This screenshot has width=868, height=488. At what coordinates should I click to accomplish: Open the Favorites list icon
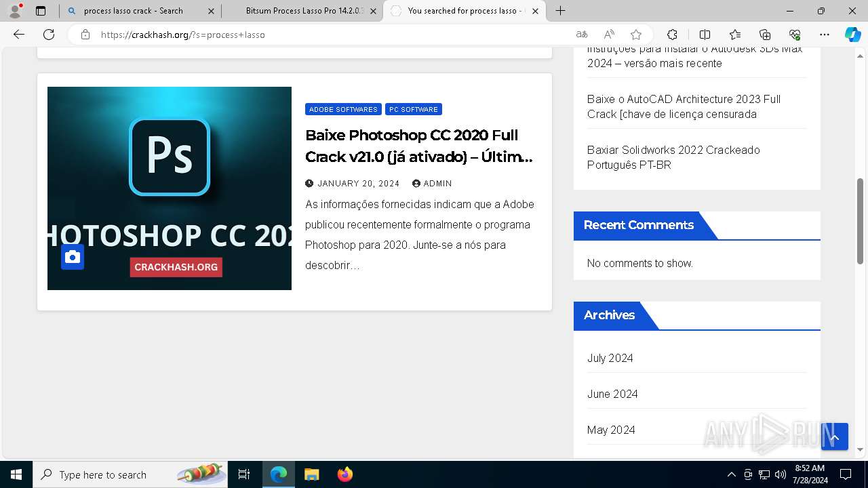coord(735,35)
